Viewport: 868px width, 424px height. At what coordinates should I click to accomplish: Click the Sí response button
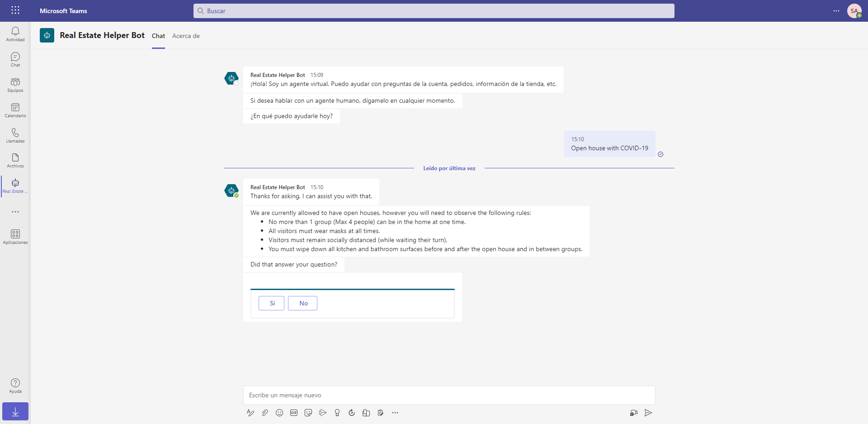[271, 303]
